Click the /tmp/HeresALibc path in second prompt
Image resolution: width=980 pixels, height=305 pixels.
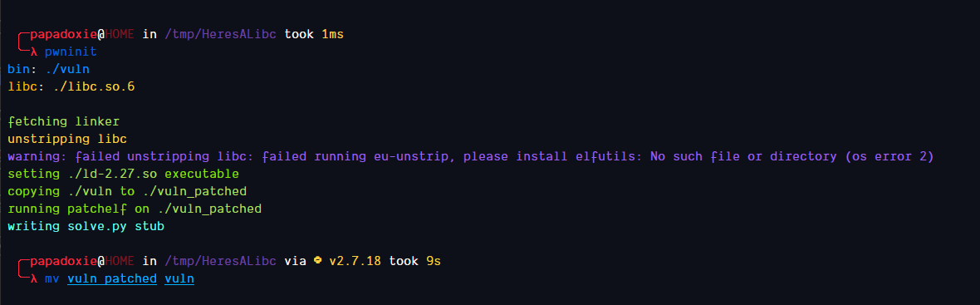(221, 261)
